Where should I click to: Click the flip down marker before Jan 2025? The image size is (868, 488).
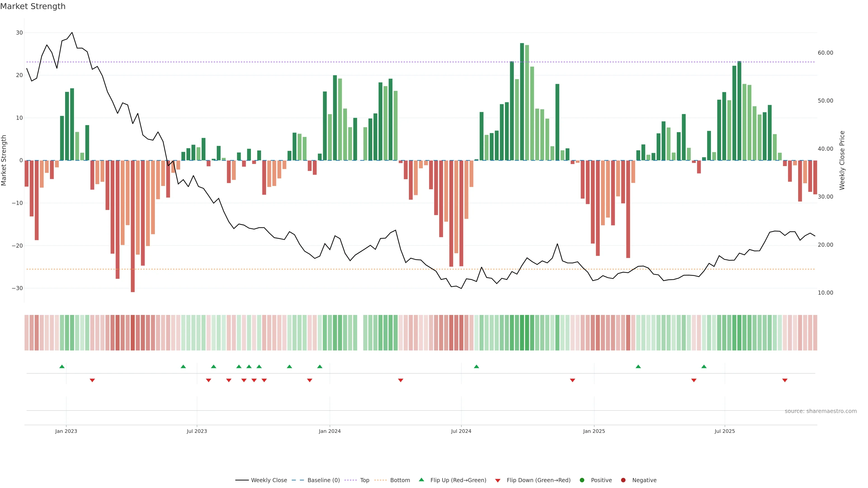click(573, 380)
